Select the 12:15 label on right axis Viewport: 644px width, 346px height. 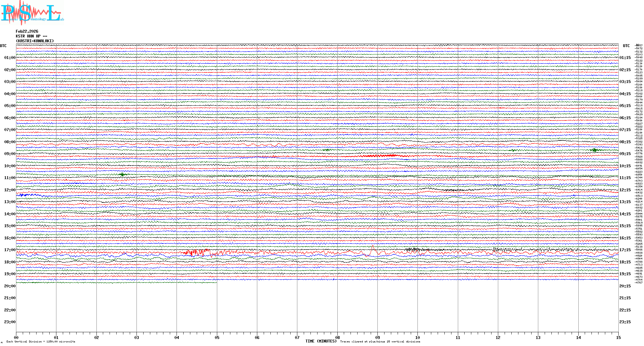coord(625,190)
